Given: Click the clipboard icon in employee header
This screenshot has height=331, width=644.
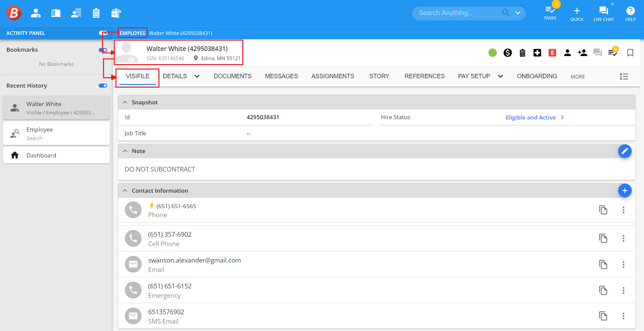Looking at the screenshot, I should pos(523,53).
